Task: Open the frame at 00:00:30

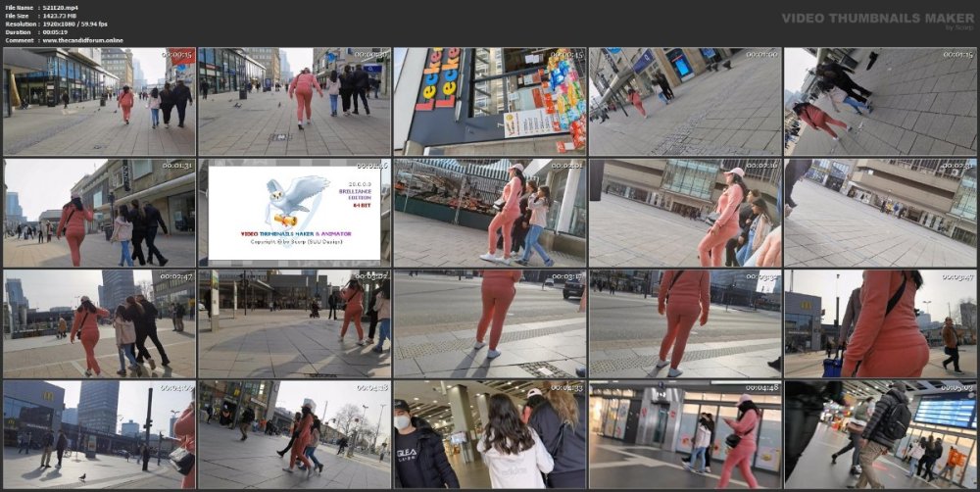Action: point(294,101)
